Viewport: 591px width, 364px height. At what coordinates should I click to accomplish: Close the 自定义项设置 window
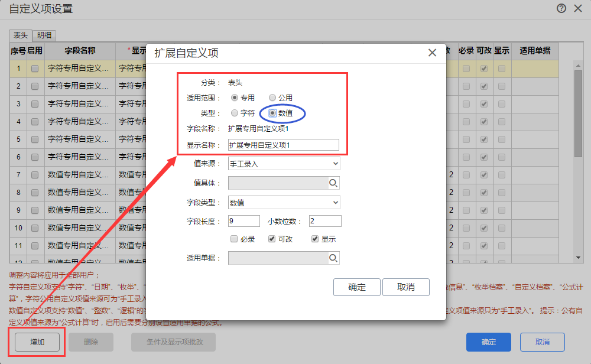pos(578,8)
